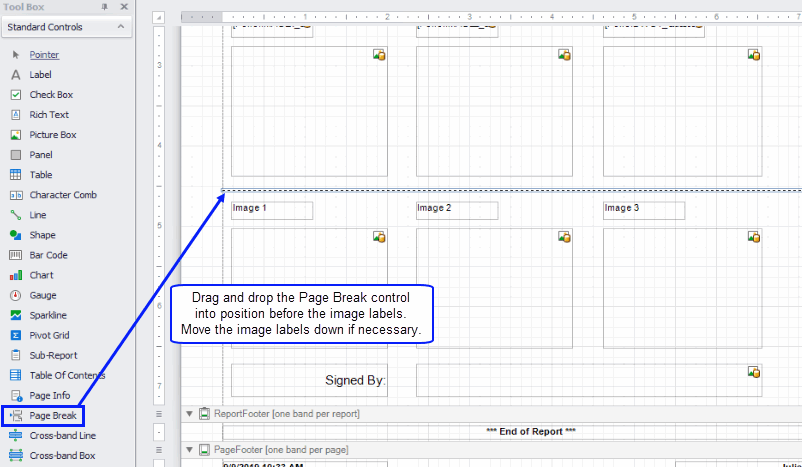The image size is (802, 467).
Task: Pick the Bar Code control
Action: click(x=48, y=255)
